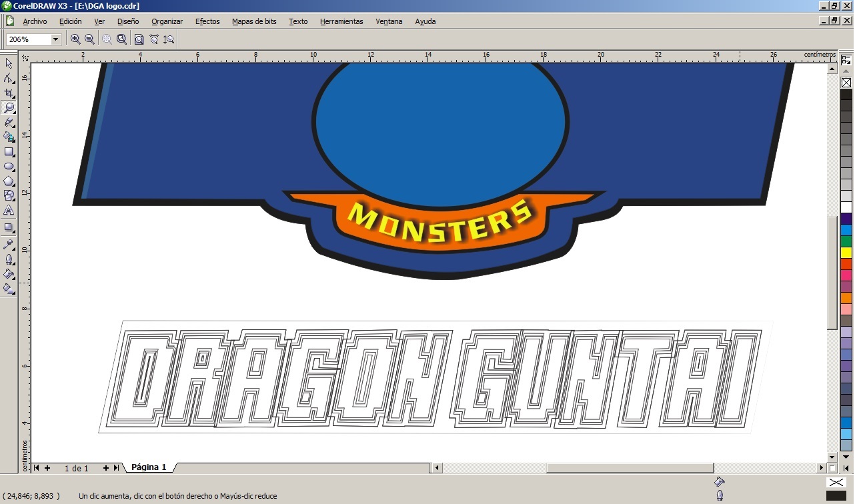Go to the first page
Viewport: 857px width, 504px height.
point(37,468)
